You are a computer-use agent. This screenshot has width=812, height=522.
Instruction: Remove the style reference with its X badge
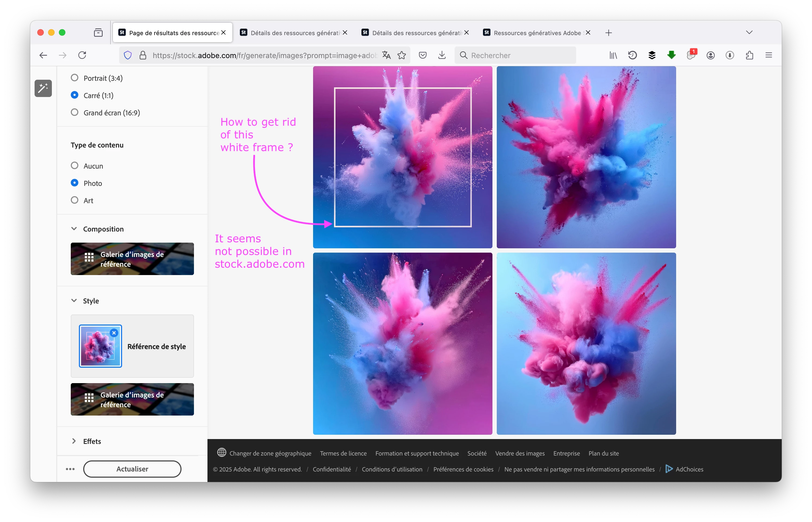114,333
